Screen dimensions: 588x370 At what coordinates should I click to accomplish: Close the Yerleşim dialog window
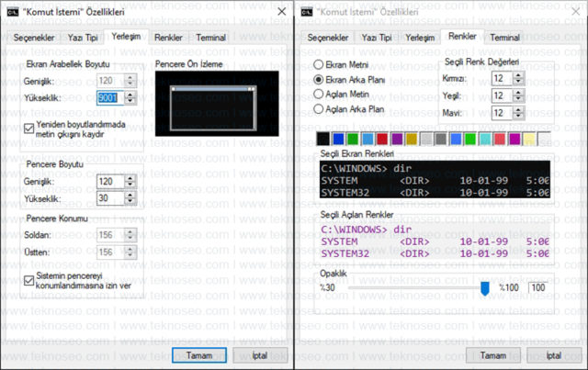pos(282,12)
